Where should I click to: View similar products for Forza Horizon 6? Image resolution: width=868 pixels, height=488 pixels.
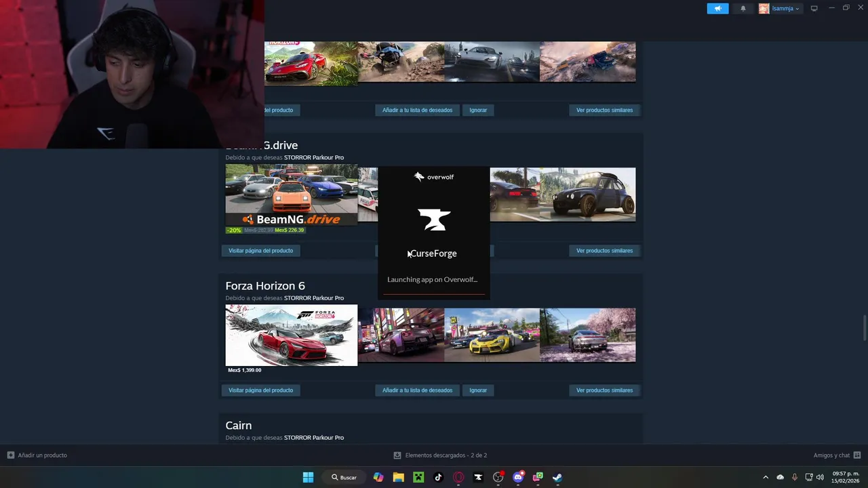point(604,390)
